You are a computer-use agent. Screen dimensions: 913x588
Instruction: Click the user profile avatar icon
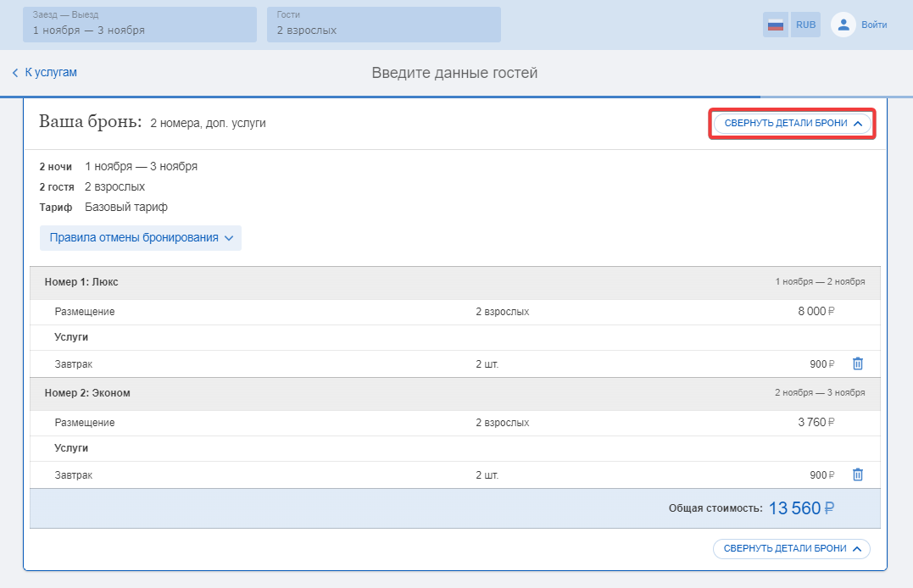point(843,25)
